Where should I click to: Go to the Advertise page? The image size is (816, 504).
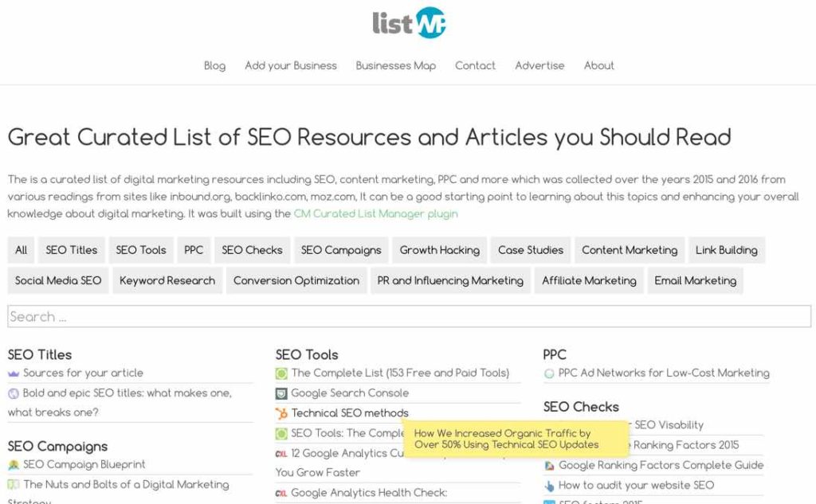click(x=539, y=66)
